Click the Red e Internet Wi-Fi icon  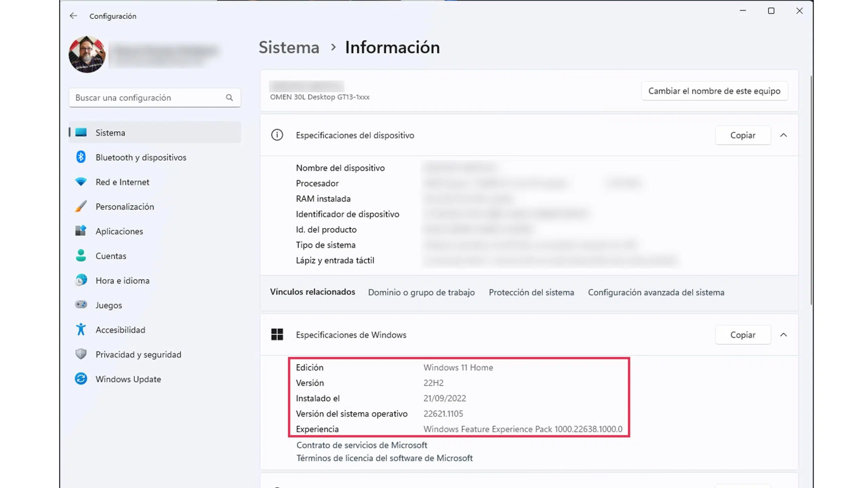click(81, 182)
